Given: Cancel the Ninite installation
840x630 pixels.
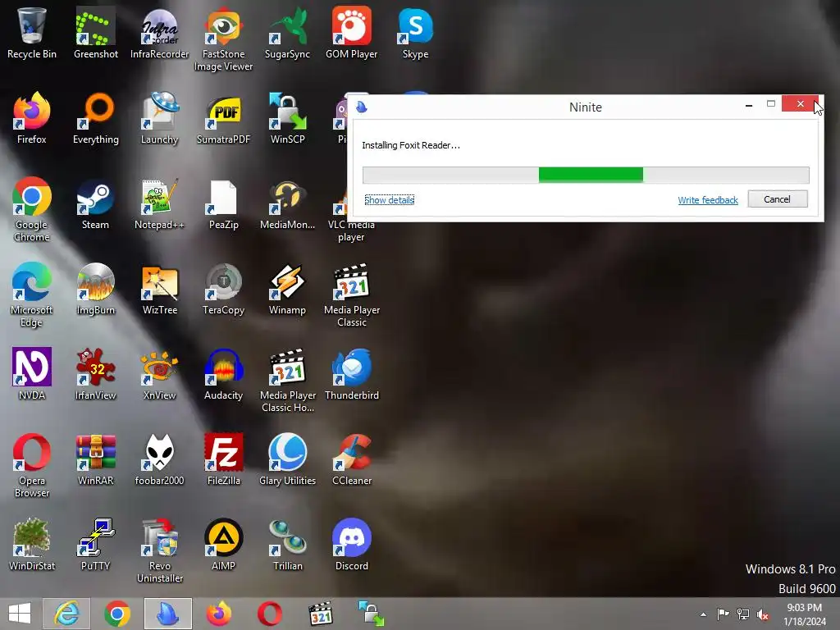Looking at the screenshot, I should click(x=778, y=199).
